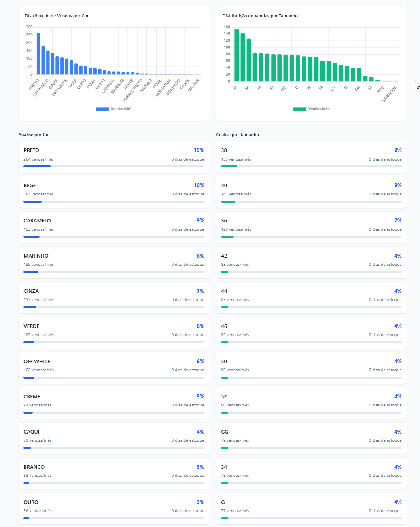The width and height of the screenshot is (420, 527).
Task: Click the size 40 card progress bar
Action: pos(311,201)
